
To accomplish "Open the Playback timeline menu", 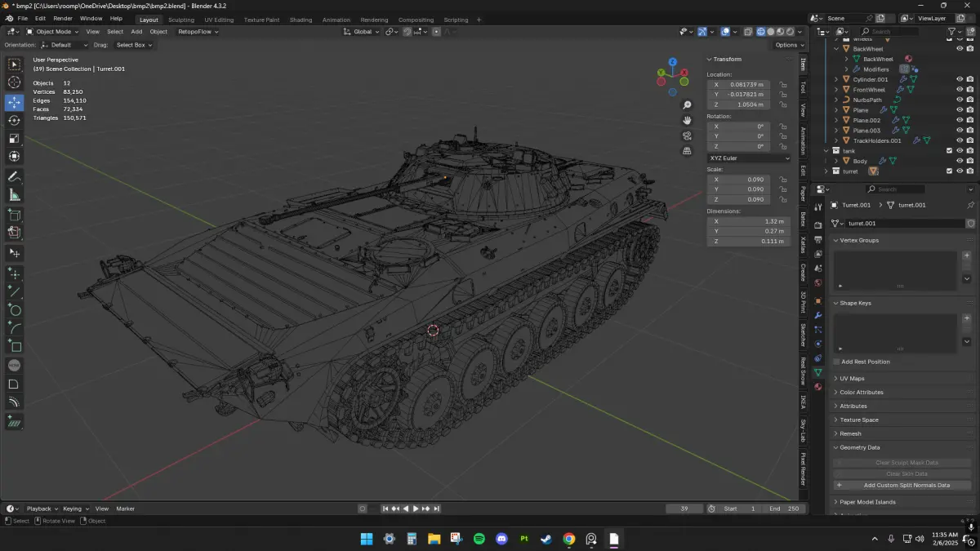I will point(40,509).
